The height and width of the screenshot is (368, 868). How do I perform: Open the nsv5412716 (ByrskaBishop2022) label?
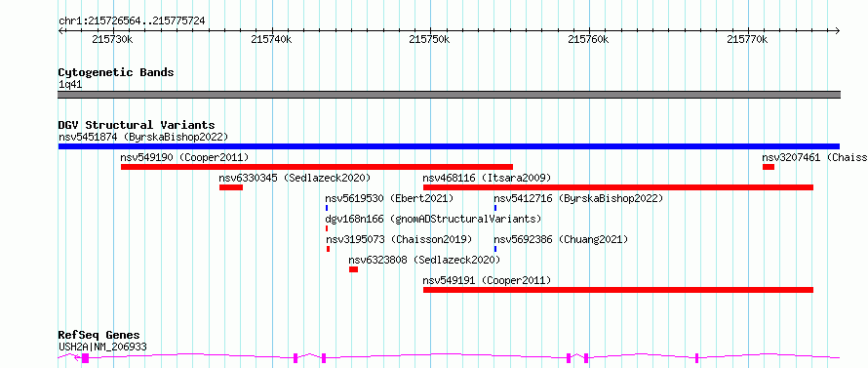pos(578,198)
